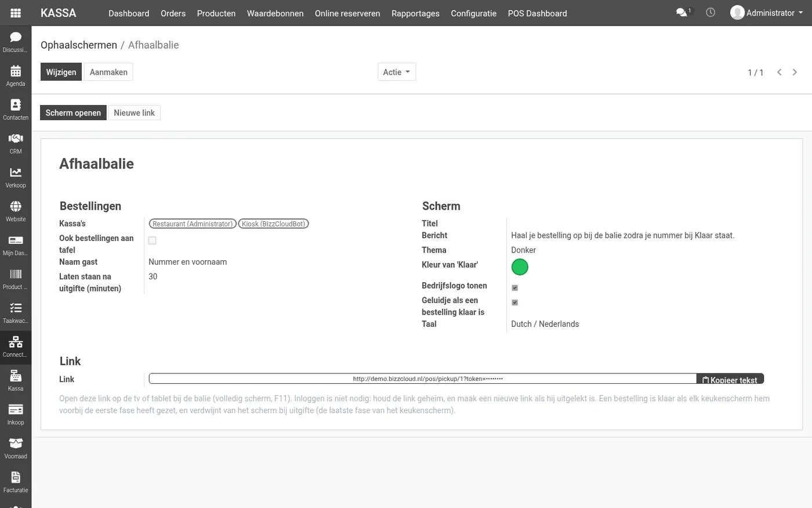This screenshot has width=812, height=508.
Task: Open the Agenda calendar app
Action: click(16, 76)
